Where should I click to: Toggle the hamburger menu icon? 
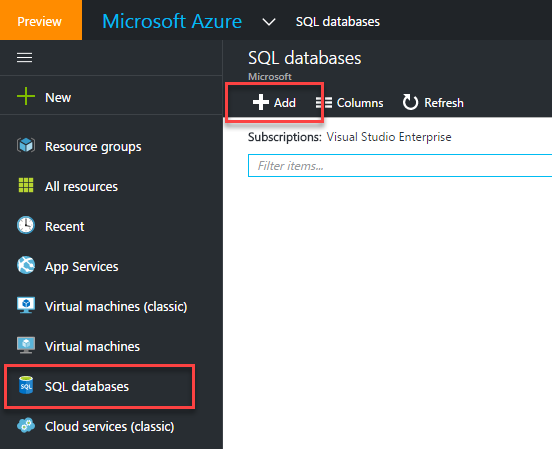tap(24, 58)
